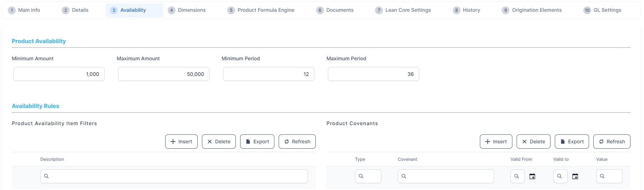This screenshot has width=644, height=190.
Task: Delete selected Product Availability Item Filter
Action: point(219,142)
